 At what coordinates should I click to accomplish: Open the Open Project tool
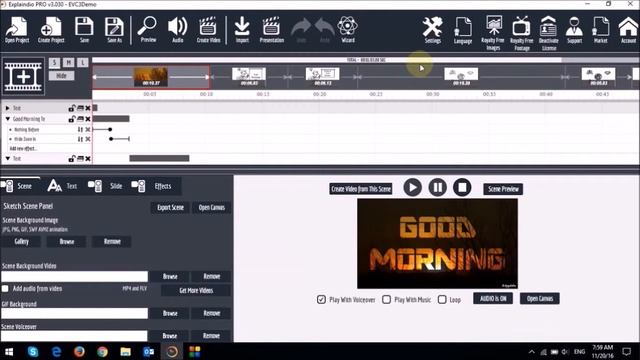[x=17, y=29]
